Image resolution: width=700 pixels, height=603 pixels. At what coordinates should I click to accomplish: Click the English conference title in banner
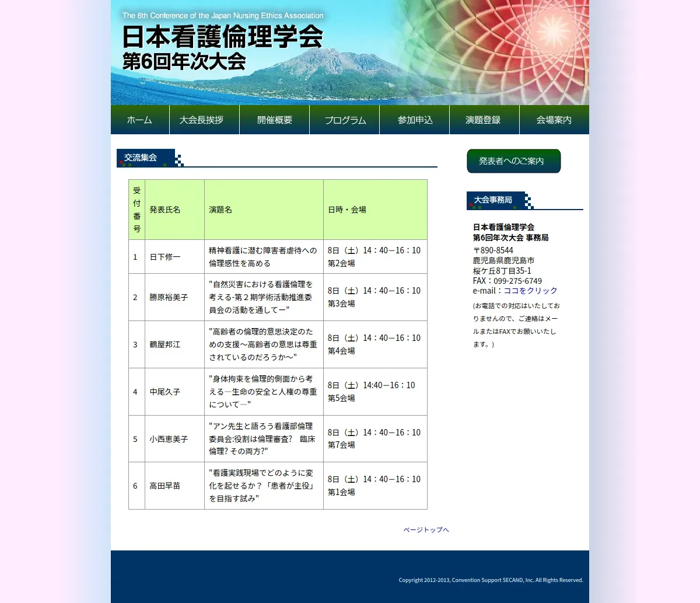click(223, 16)
